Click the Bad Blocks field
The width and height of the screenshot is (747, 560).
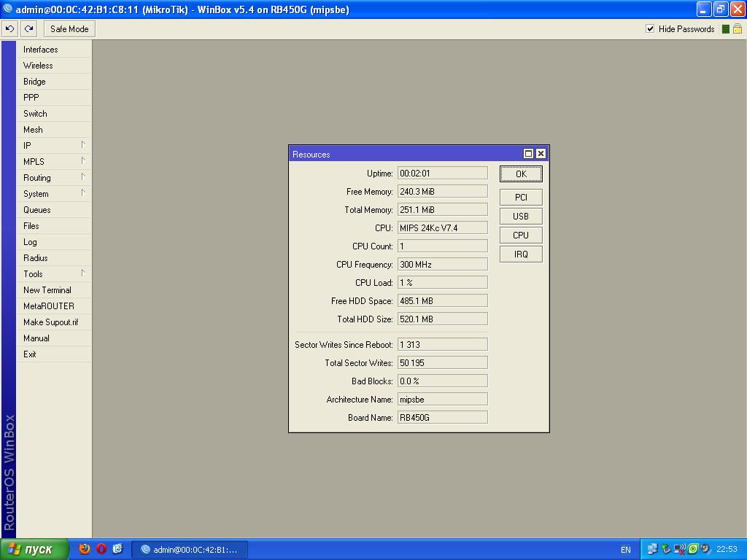click(x=443, y=381)
